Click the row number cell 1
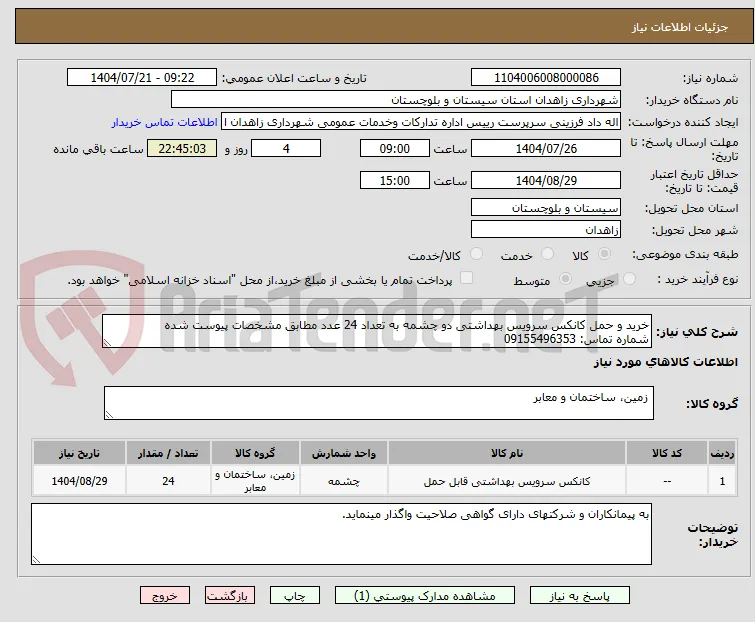 click(x=722, y=481)
